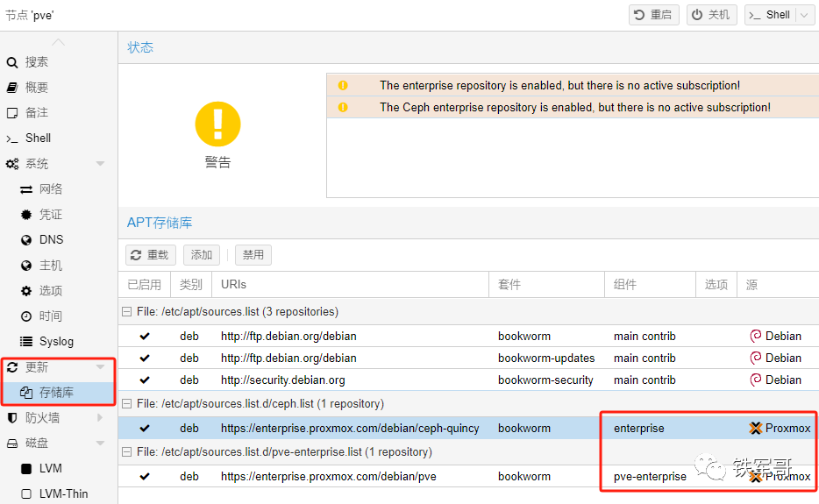Sort by the URIs column header
Screen dimensions: 819x504
click(350, 285)
